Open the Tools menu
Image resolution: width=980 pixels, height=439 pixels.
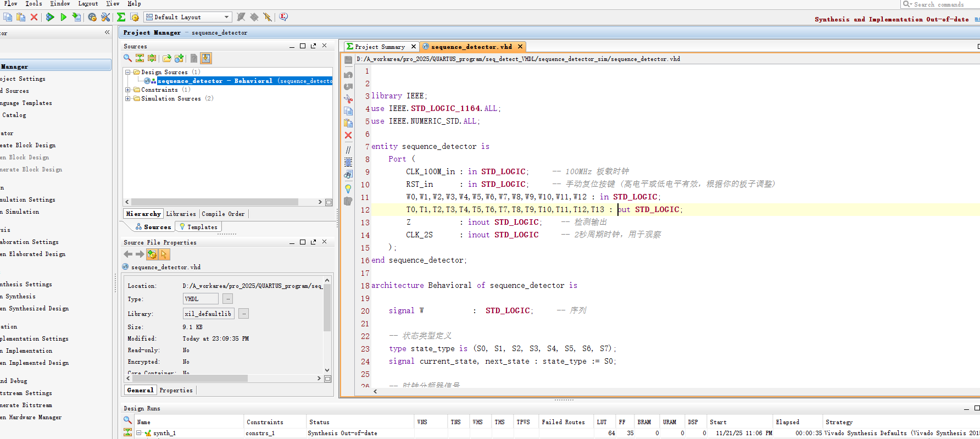[x=34, y=3]
